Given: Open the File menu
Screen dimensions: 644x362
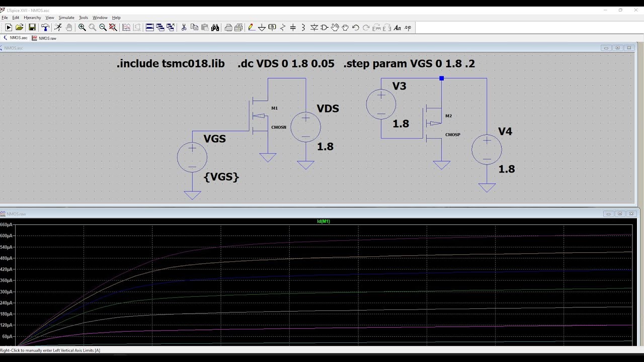Looking at the screenshot, I should point(5,18).
